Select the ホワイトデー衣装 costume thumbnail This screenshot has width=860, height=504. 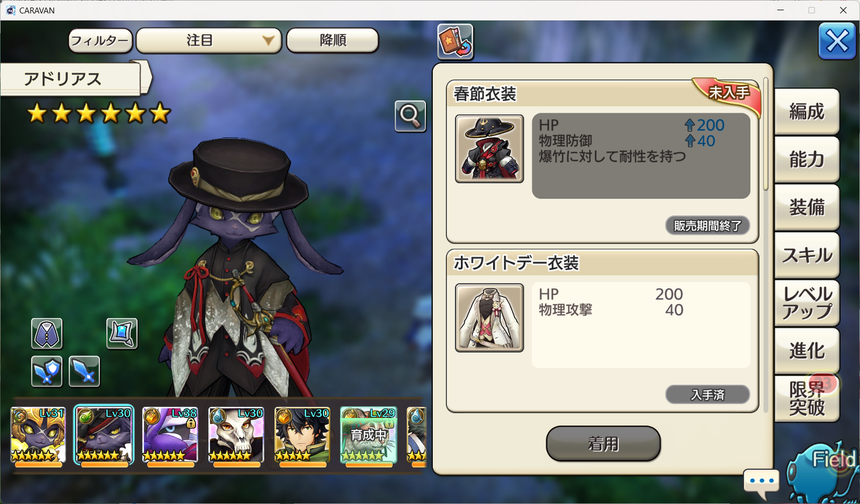tap(489, 318)
